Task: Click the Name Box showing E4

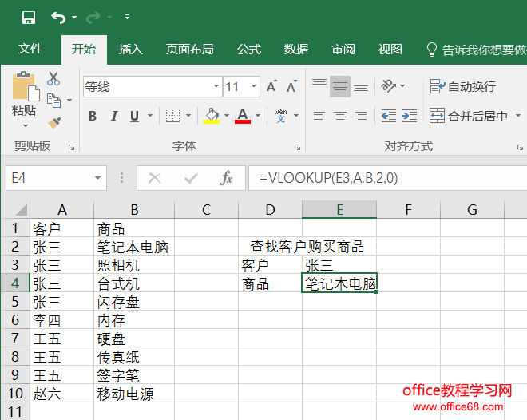Action: [49, 178]
